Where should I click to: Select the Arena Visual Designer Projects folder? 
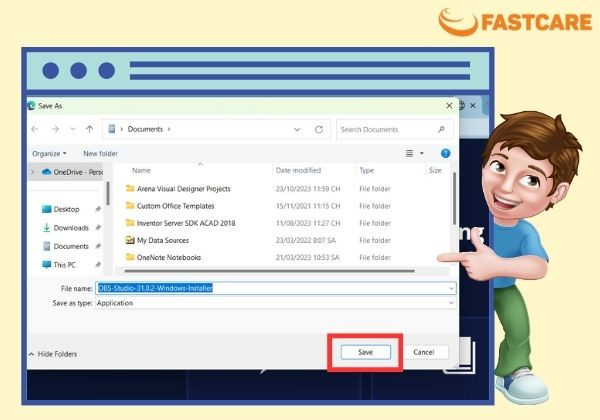tap(184, 189)
